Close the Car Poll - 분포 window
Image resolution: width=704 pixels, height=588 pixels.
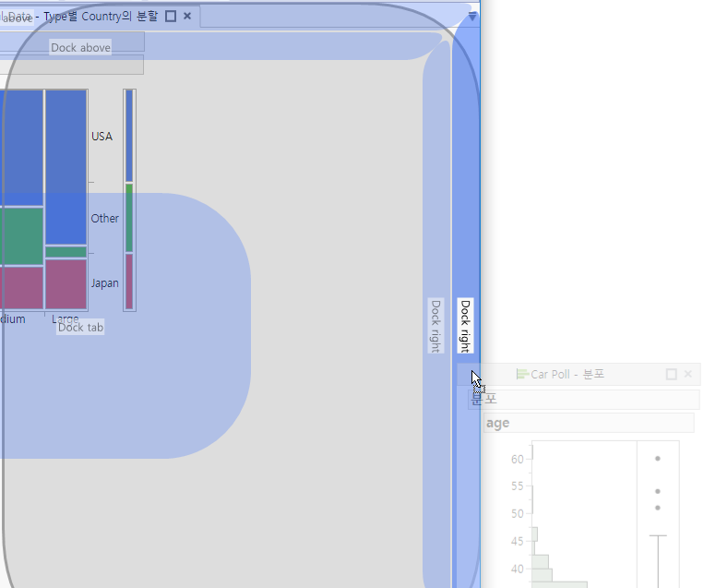point(687,374)
